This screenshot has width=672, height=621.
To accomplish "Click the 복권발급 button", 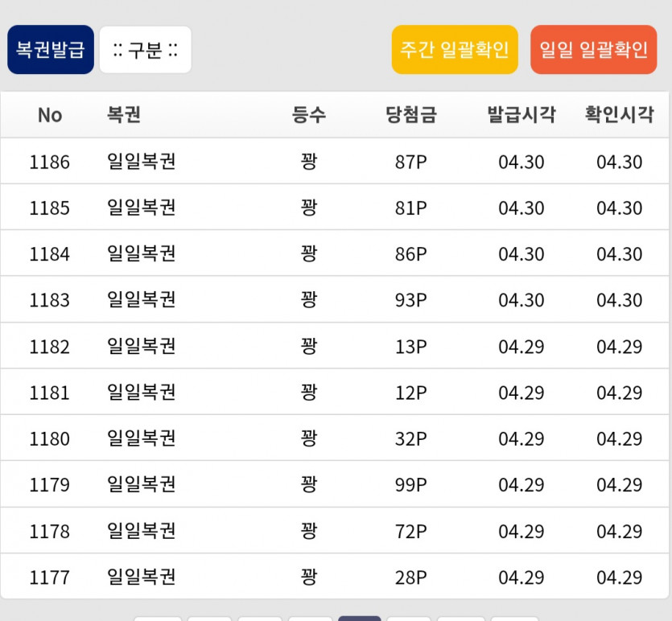I will tap(51, 50).
